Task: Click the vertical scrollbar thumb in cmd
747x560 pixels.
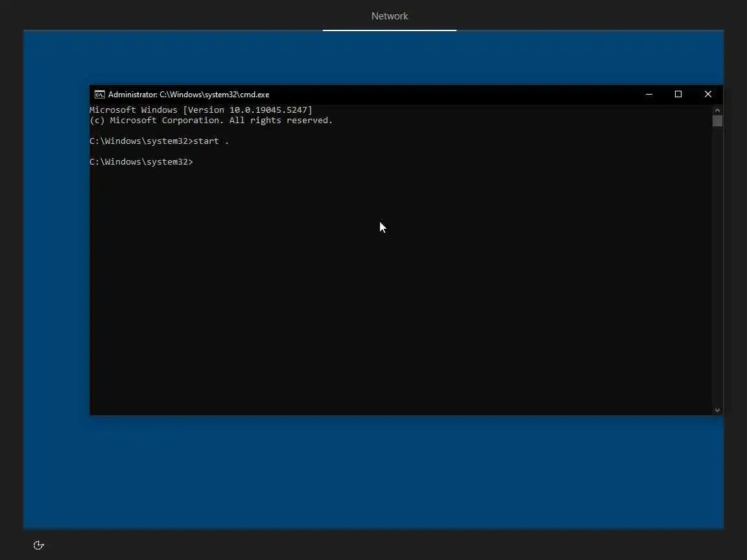Action: pyautogui.click(x=717, y=121)
